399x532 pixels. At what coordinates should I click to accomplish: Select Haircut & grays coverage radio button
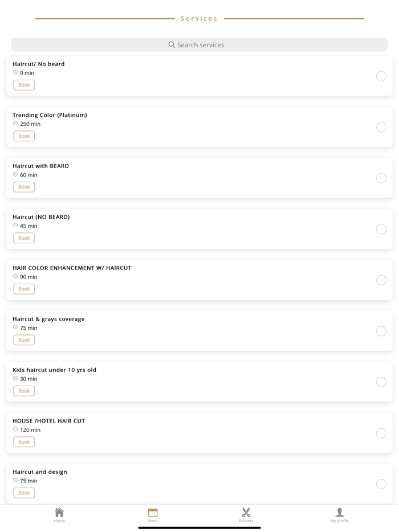pos(381,331)
